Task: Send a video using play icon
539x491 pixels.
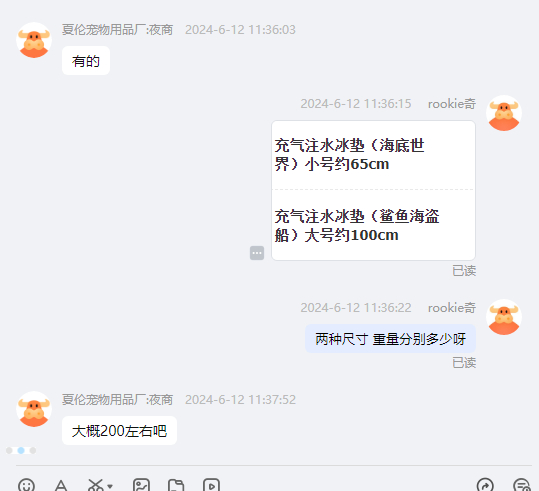Action: 211,485
